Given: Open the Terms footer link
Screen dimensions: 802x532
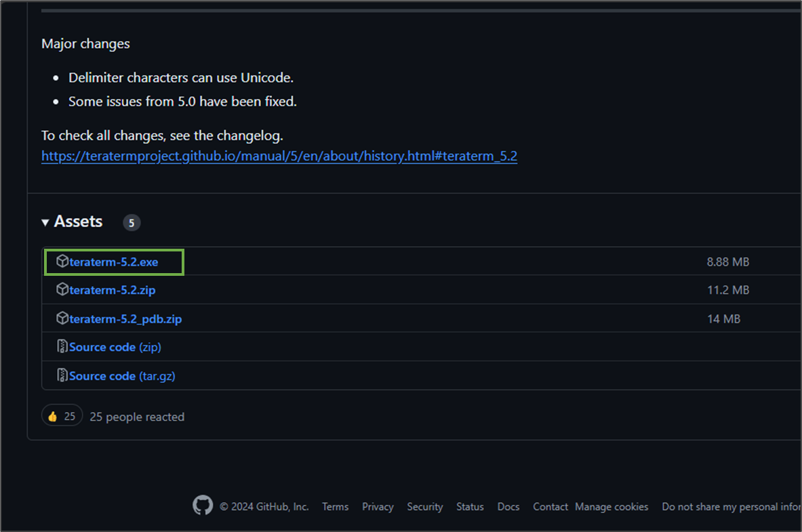Looking at the screenshot, I should point(335,506).
